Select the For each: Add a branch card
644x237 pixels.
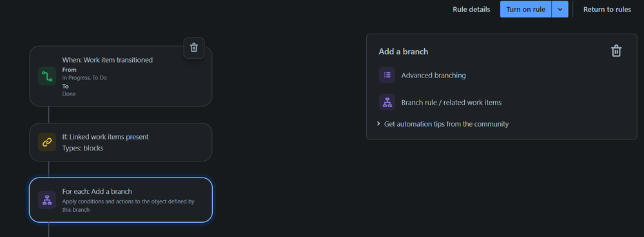pyautogui.click(x=121, y=200)
